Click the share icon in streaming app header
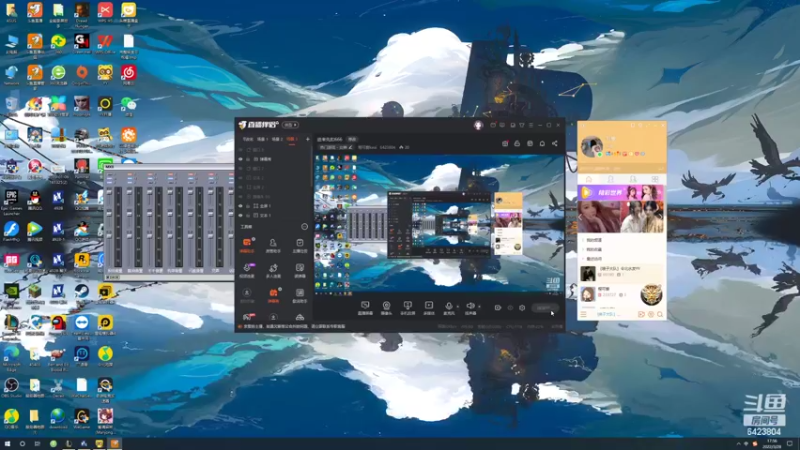The height and width of the screenshot is (450, 800). 555,143
